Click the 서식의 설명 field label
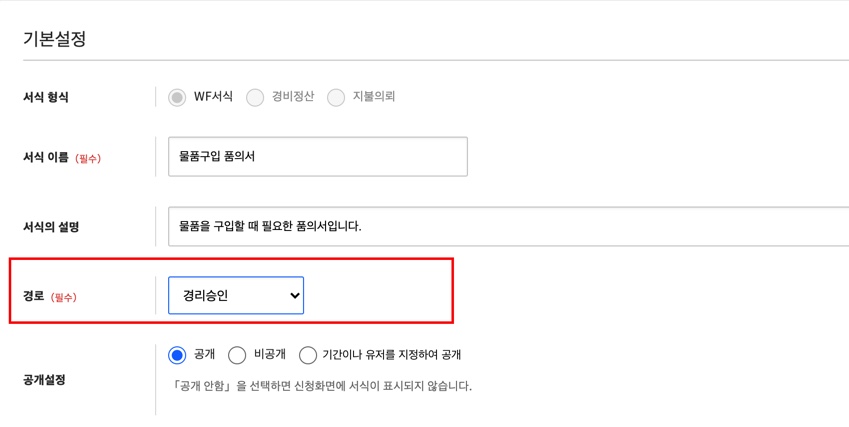The height and width of the screenshot is (427, 849). click(51, 226)
